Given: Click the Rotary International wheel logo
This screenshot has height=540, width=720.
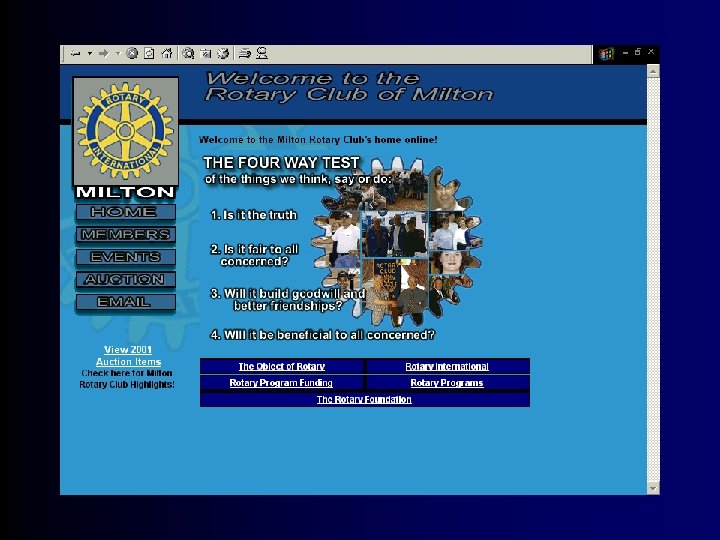Looking at the screenshot, I should tap(125, 131).
